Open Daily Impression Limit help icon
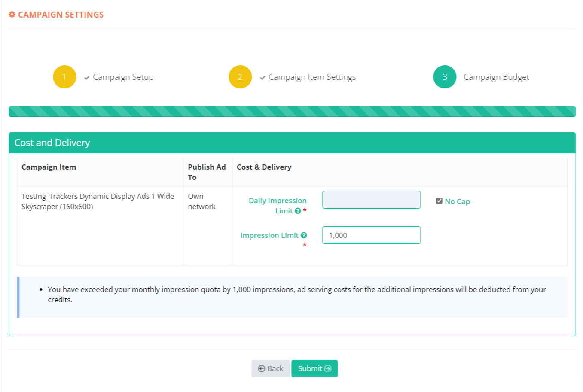The image size is (583, 392). click(x=298, y=211)
